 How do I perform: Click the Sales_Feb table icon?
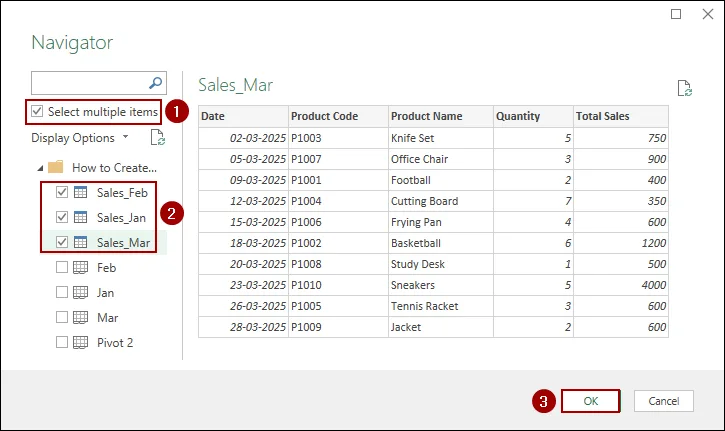click(80, 192)
